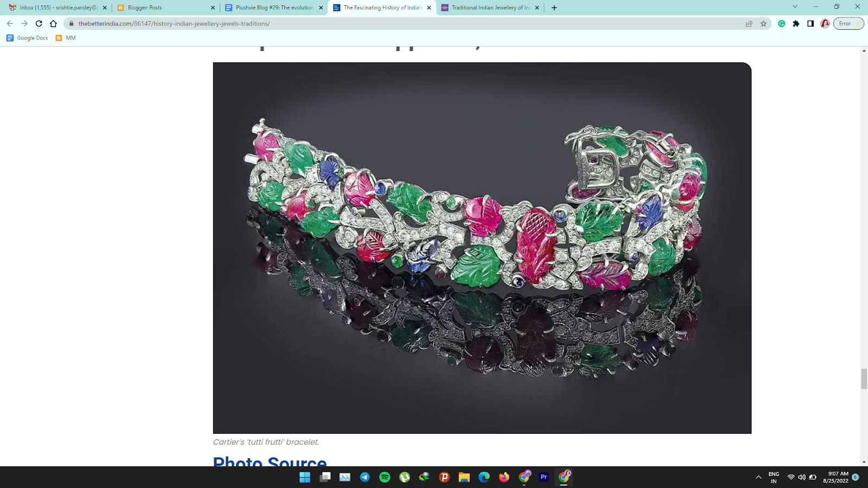
Task: Open the Chrome profile avatar
Action: pyautogui.click(x=825, y=23)
